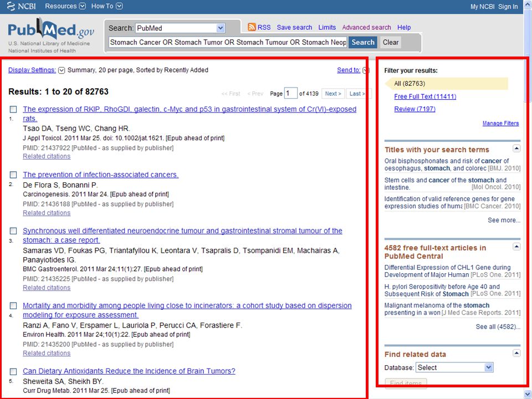Viewport: 532px width, 399px height.
Task: Click Sign In link
Action: (508, 7)
